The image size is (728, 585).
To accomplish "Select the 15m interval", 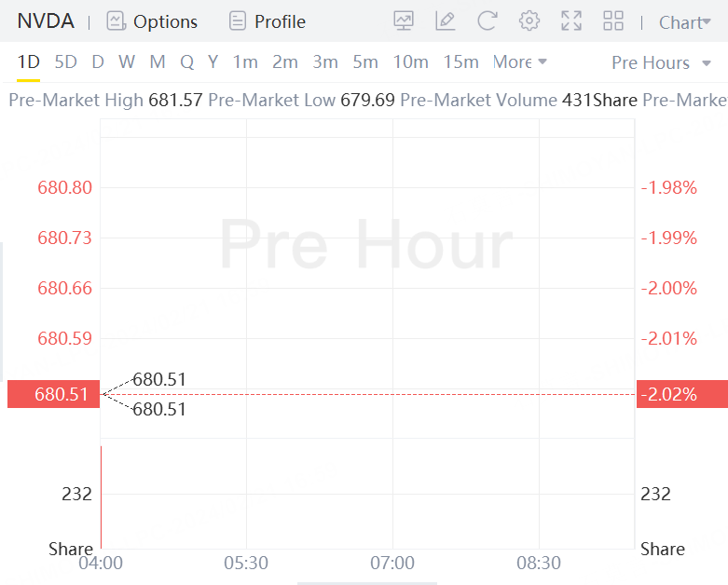I will 460,62.
